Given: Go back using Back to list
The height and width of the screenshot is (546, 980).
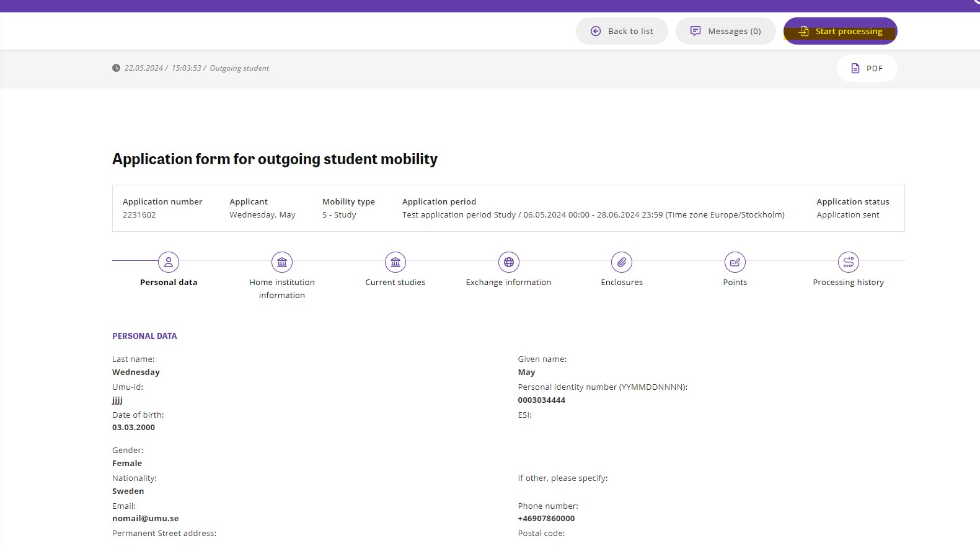Looking at the screenshot, I should (622, 31).
